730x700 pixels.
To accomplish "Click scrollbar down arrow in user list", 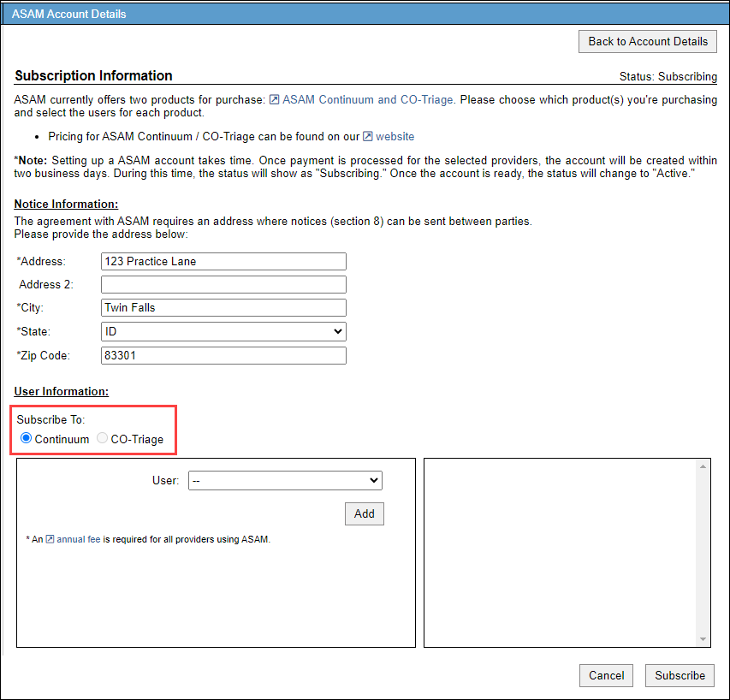I will pos(703,639).
